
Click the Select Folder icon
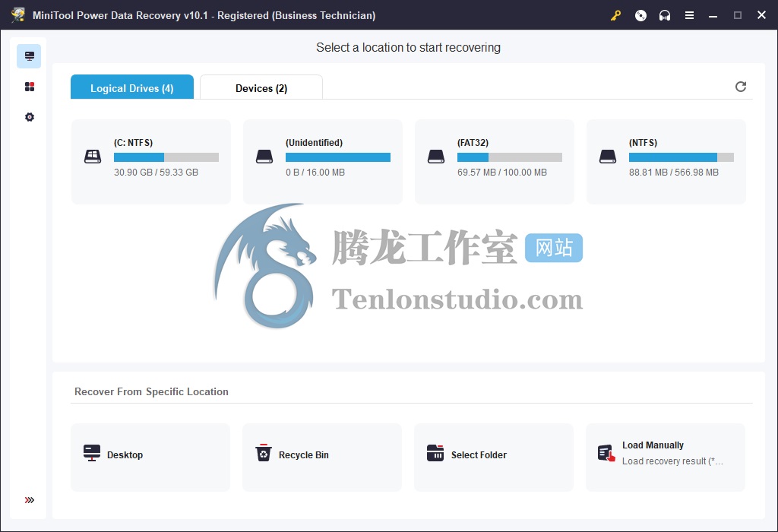(435, 453)
